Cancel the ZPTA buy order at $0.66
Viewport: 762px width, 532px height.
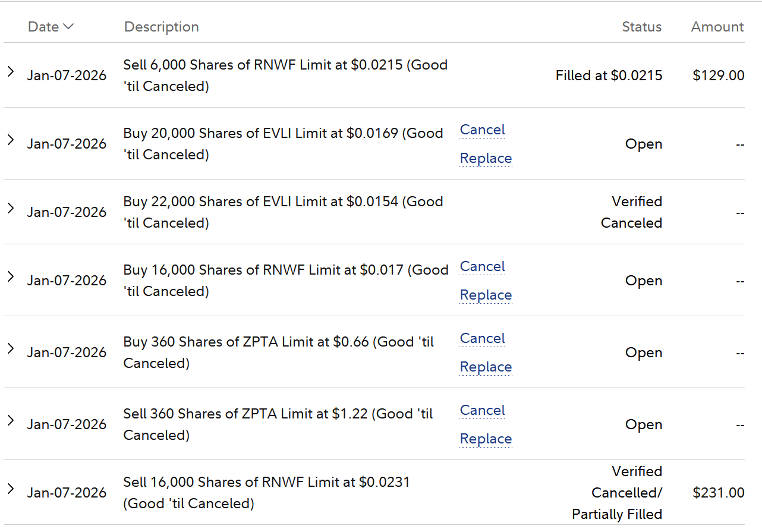(x=482, y=339)
